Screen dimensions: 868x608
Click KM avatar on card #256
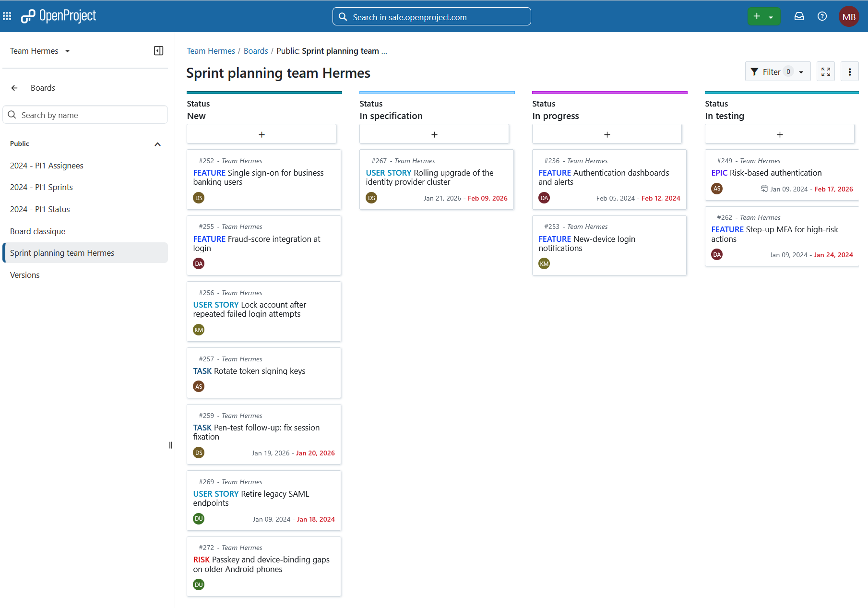pos(199,330)
